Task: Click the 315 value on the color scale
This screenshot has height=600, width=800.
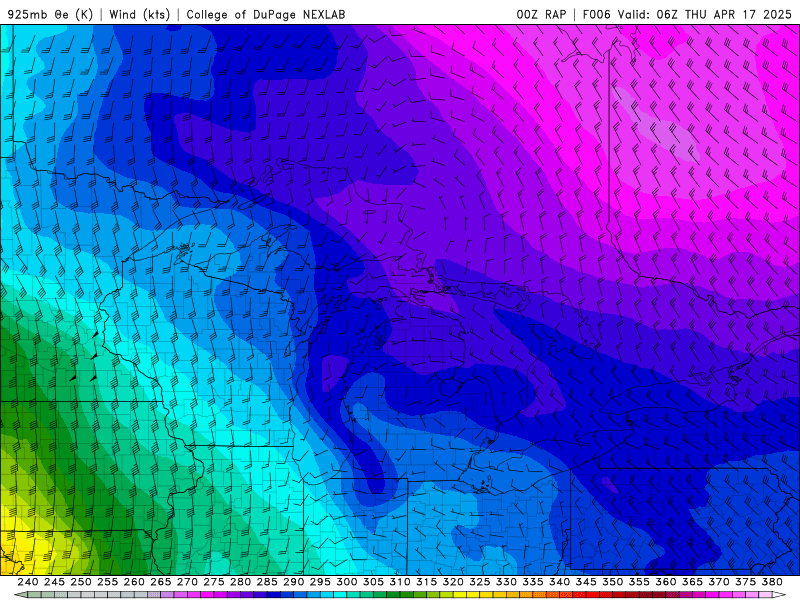Action: tap(427, 582)
